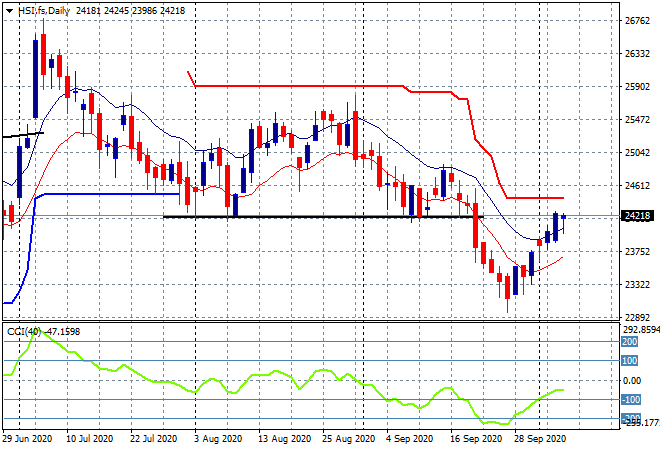Image resolution: width=660 pixels, height=450 pixels.
Task: Select the short black trendline at chart's left
Action: (x=23, y=135)
